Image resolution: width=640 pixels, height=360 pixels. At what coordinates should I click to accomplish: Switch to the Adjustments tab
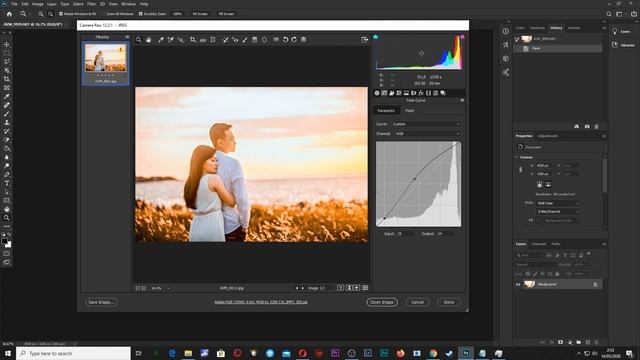[x=547, y=136]
